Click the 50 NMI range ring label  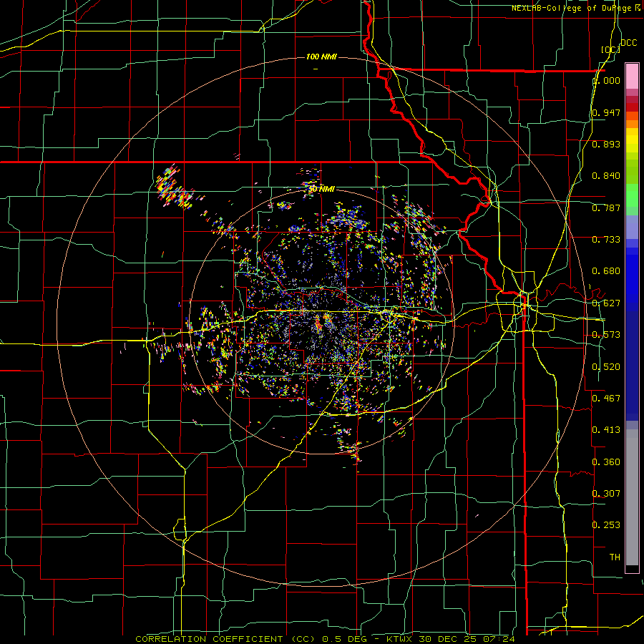tap(321, 189)
